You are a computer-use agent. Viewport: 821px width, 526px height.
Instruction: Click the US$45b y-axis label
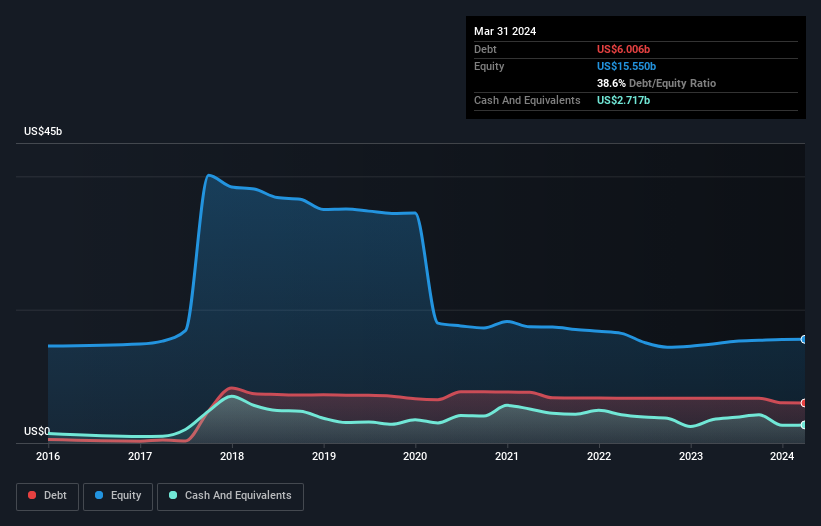point(43,131)
